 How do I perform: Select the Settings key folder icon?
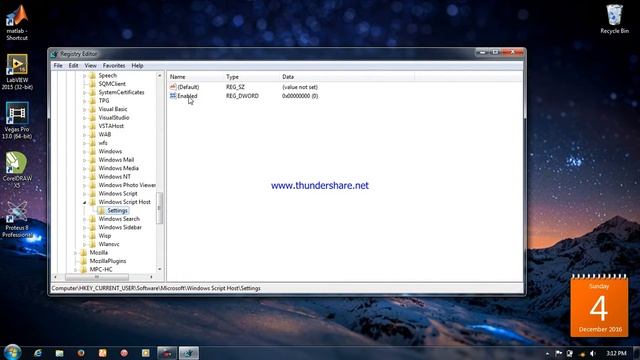click(x=101, y=211)
